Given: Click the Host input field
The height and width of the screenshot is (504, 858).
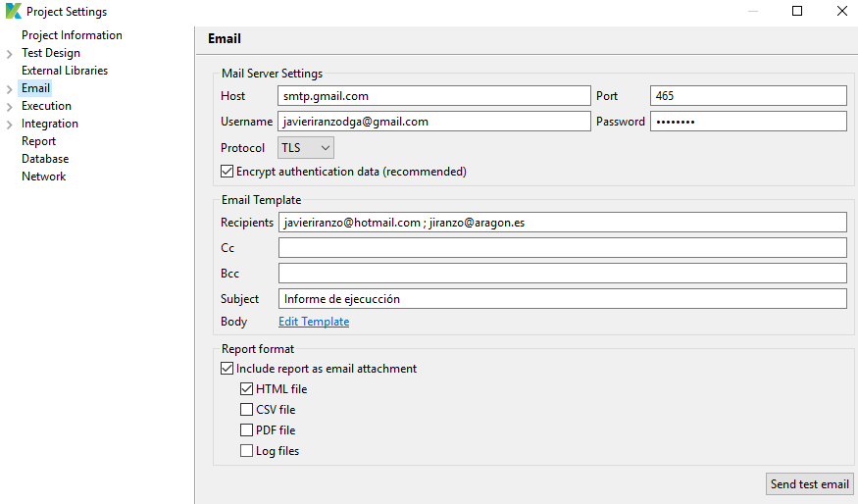Looking at the screenshot, I should (433, 96).
